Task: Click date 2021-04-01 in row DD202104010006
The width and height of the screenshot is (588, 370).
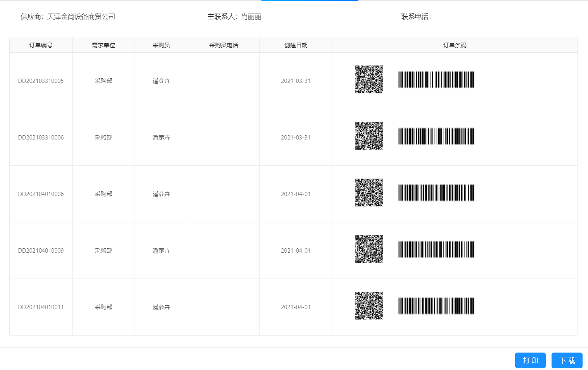Action: click(296, 194)
